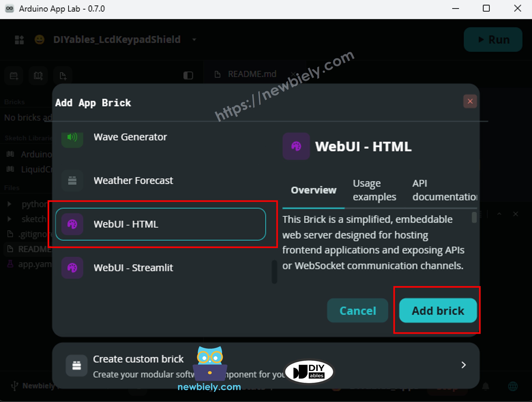The width and height of the screenshot is (532, 402).
Task: Click the apps grid icon
Action: coord(19,40)
